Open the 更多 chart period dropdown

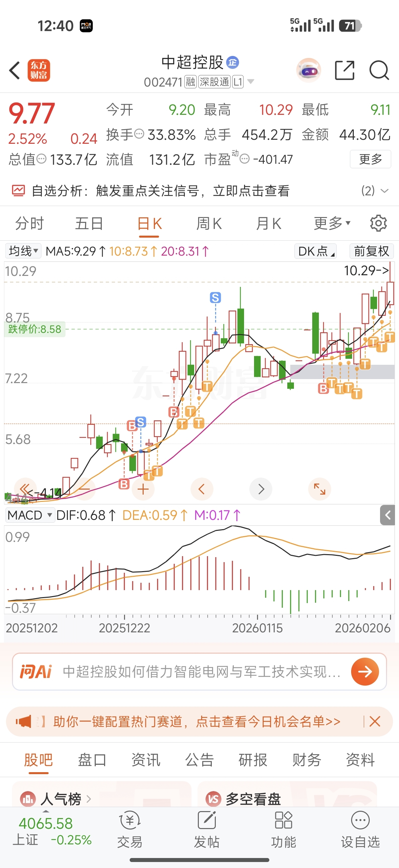(x=332, y=223)
